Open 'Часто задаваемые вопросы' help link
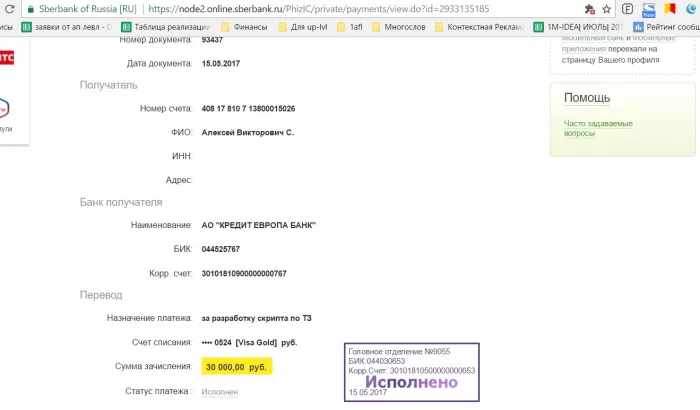 click(598, 128)
